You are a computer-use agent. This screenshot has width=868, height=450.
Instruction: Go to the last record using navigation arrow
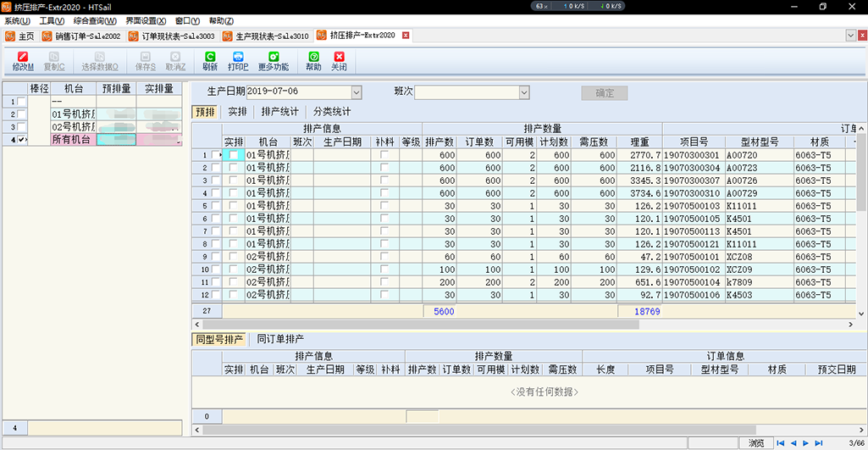[818, 443]
